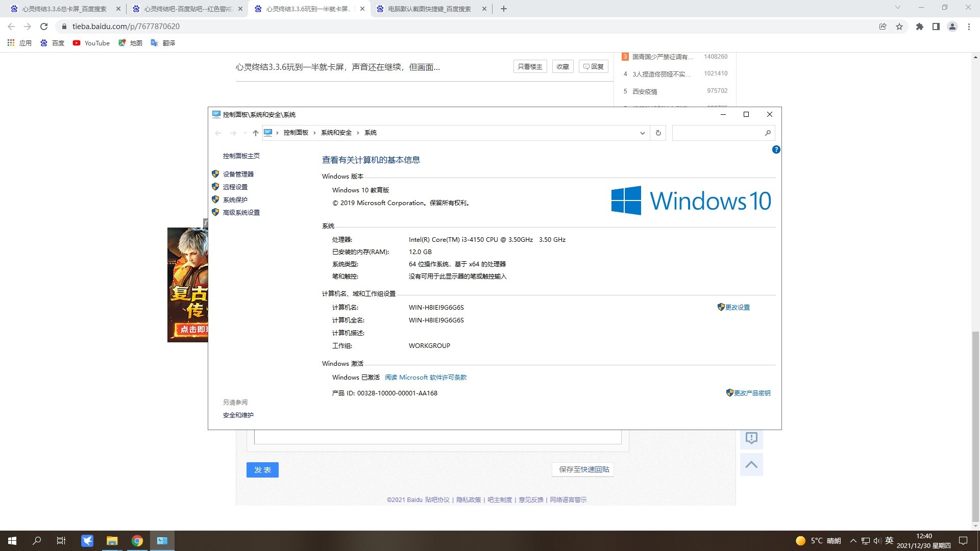Open a new Chrome tab

[x=503, y=9]
